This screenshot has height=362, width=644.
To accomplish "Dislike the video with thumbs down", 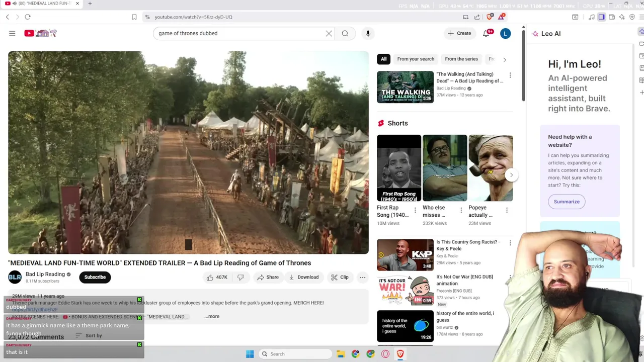I will pos(240,277).
